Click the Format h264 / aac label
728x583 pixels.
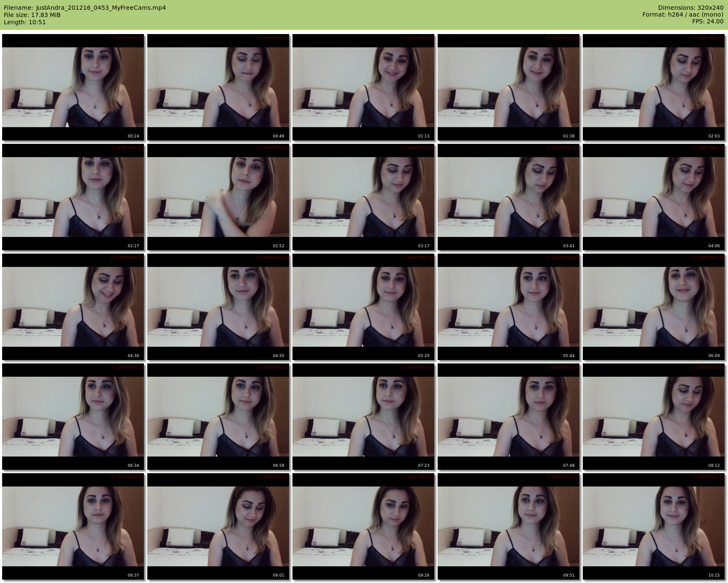click(x=682, y=14)
